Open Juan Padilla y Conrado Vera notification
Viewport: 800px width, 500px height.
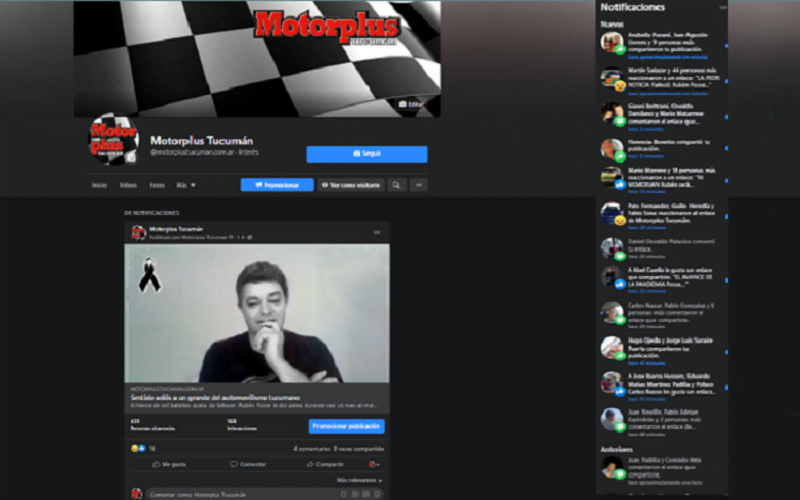[x=663, y=471]
